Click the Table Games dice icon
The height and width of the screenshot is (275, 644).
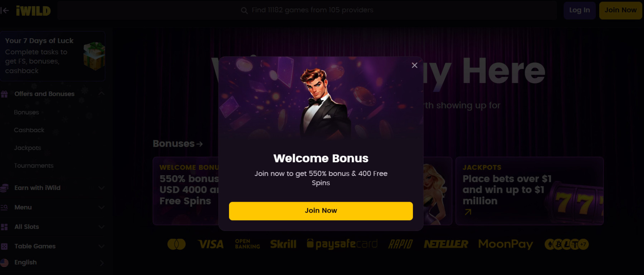click(4, 246)
